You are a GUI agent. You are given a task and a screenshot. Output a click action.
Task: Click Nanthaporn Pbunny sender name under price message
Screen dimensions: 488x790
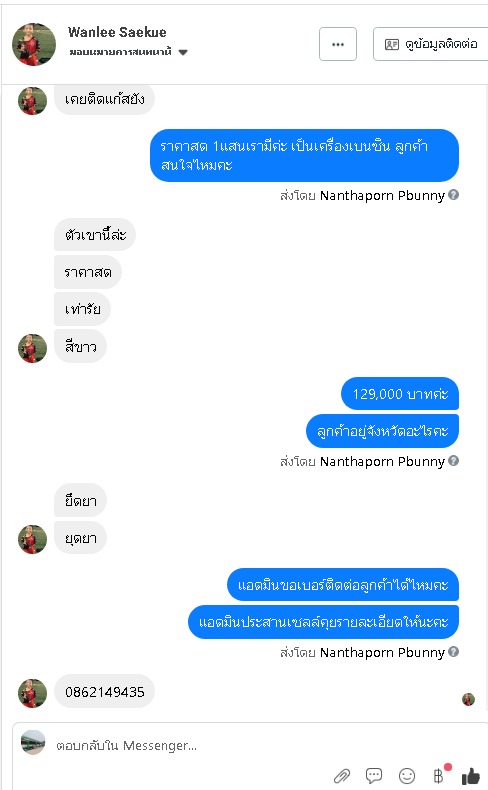382,461
